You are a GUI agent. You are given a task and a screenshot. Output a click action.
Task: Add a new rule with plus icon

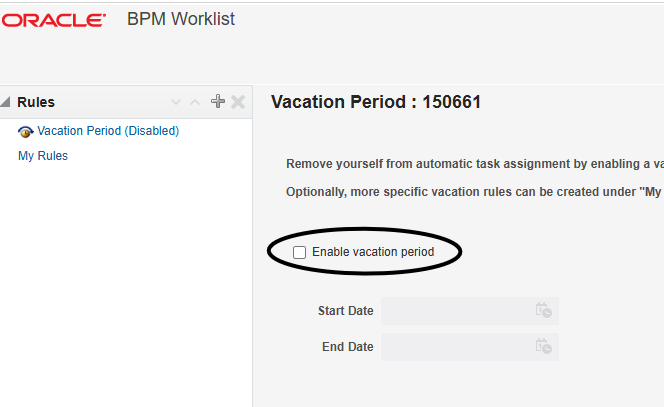coord(218,102)
